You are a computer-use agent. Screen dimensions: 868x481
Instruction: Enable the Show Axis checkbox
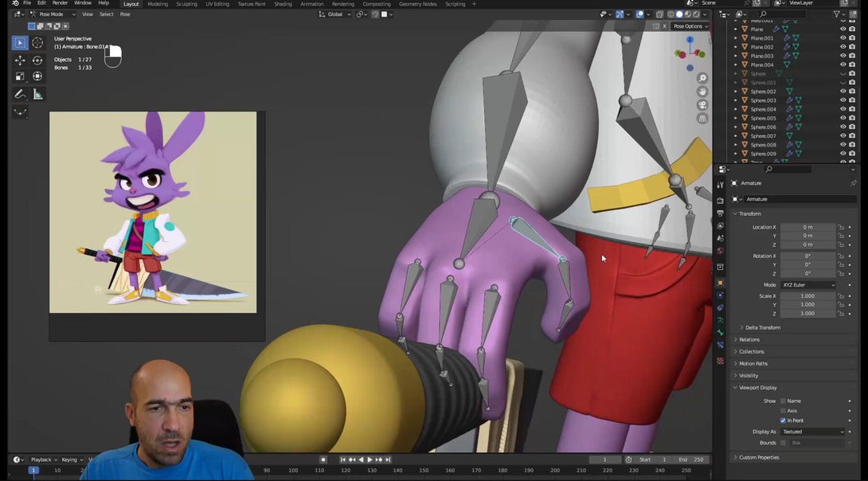(783, 411)
